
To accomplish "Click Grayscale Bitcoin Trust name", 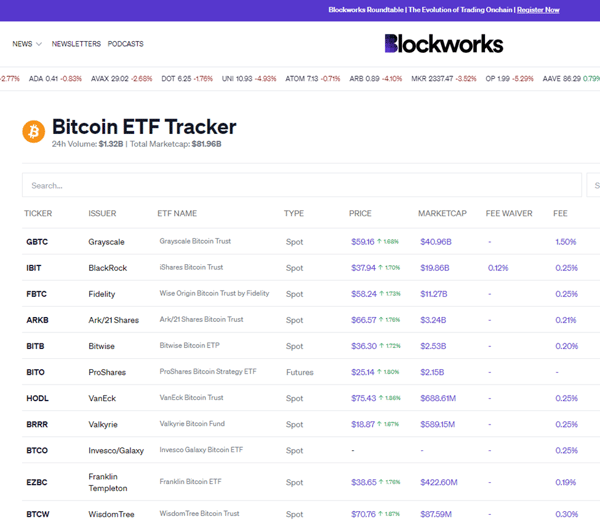I will coord(195,241).
